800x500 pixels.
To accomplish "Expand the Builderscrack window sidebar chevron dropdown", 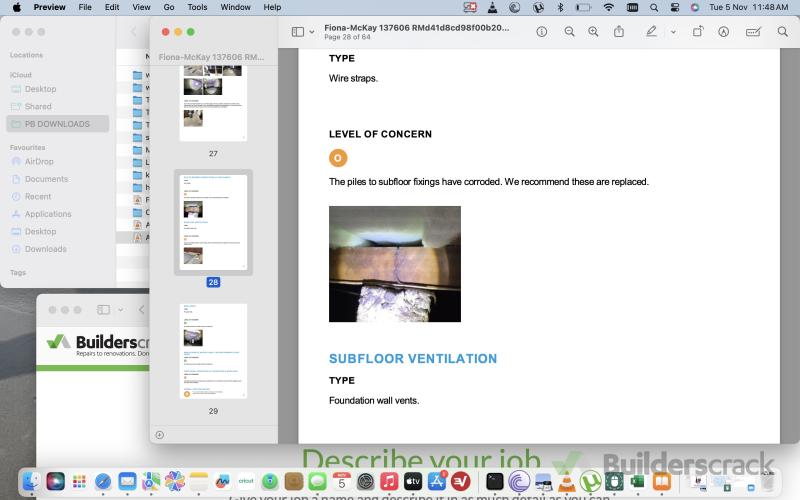I will tap(120, 310).
